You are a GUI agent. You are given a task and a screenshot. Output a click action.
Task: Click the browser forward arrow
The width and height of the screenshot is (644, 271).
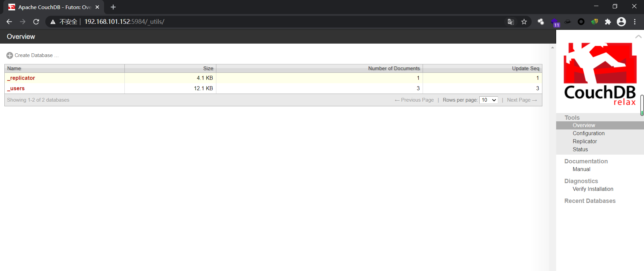(x=22, y=22)
